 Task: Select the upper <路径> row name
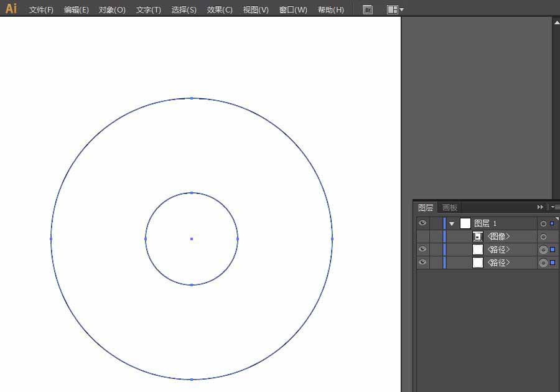point(498,250)
